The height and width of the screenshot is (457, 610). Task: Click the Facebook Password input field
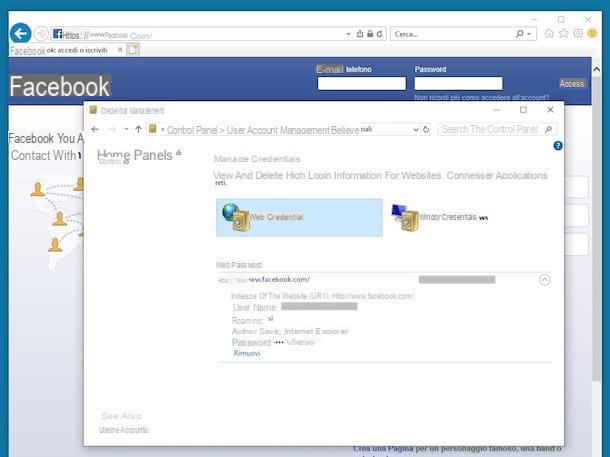pos(458,83)
